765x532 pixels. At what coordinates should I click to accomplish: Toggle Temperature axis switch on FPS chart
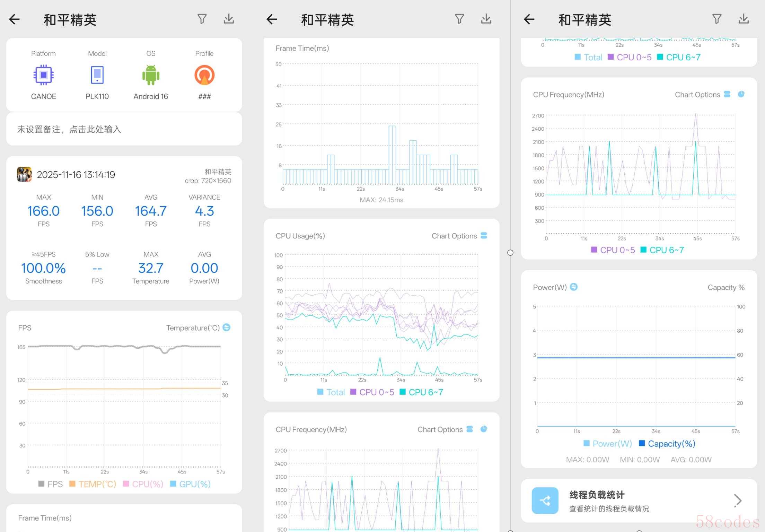[227, 327]
